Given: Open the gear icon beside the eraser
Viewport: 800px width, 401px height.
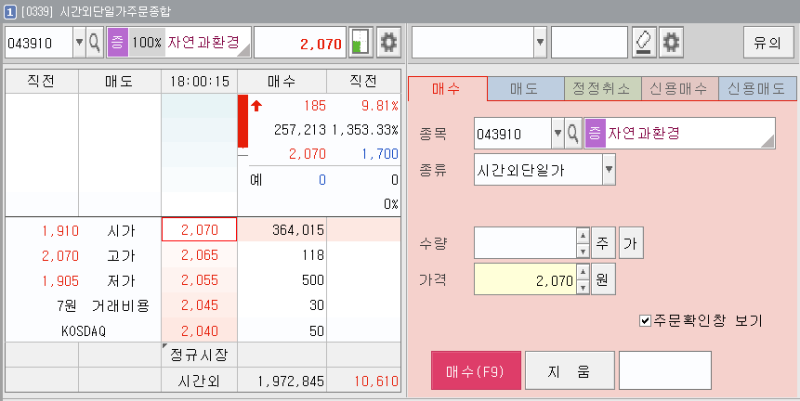Looking at the screenshot, I should (671, 42).
